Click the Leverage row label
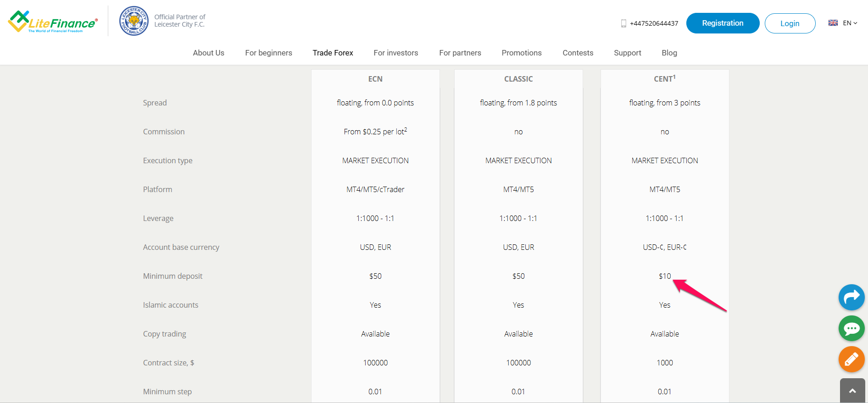The height and width of the screenshot is (403, 868). pos(158,219)
